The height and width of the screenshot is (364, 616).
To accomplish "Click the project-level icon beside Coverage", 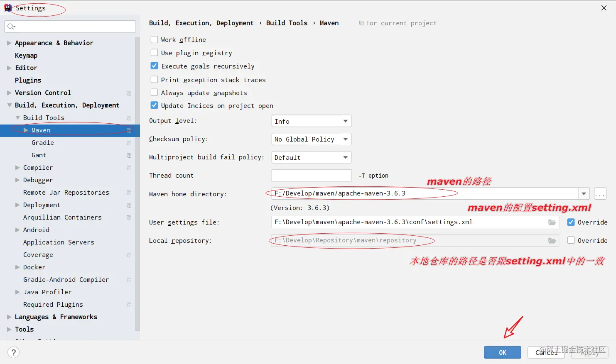I will [129, 255].
